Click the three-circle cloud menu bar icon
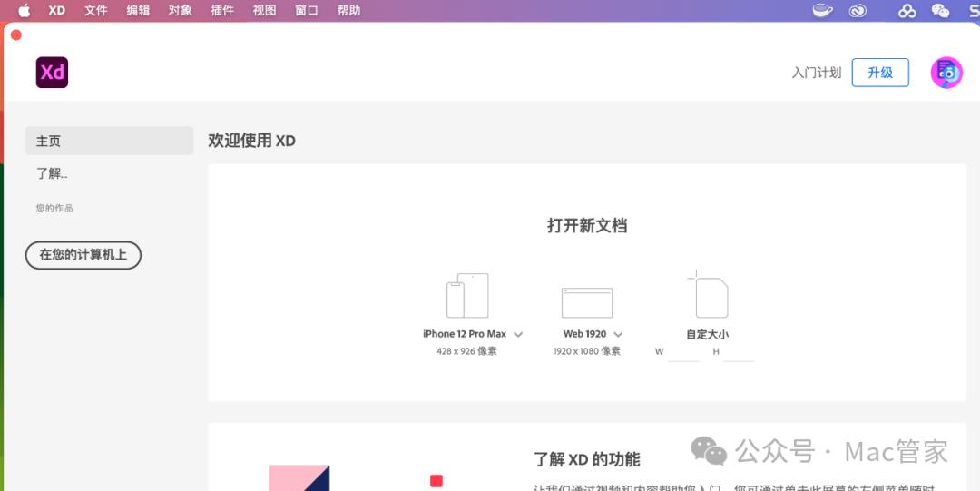 (x=906, y=11)
